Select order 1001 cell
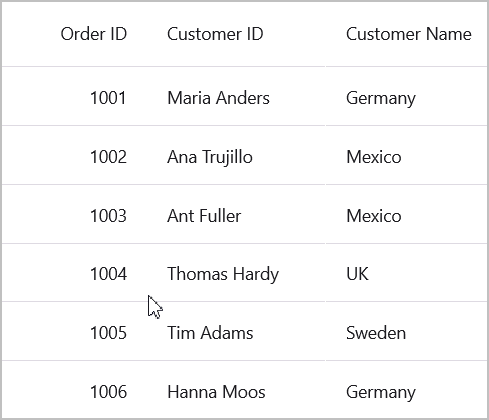489x420 pixels. [74, 96]
